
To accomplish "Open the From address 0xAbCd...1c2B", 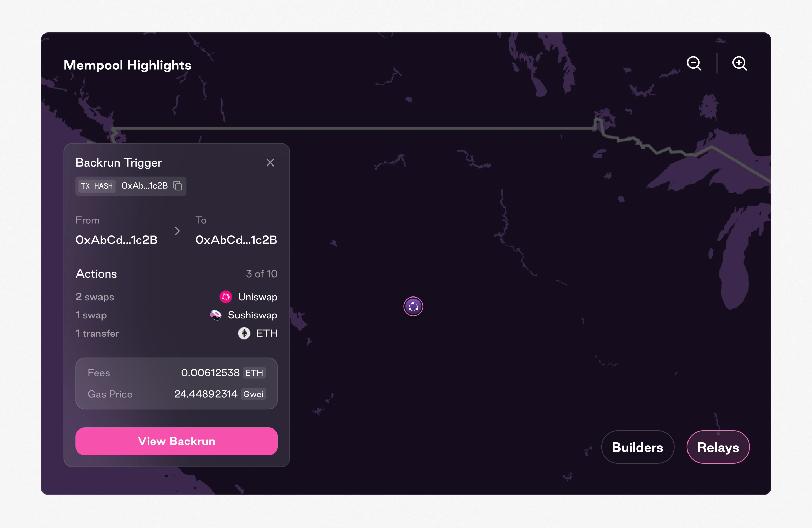I will coord(116,240).
